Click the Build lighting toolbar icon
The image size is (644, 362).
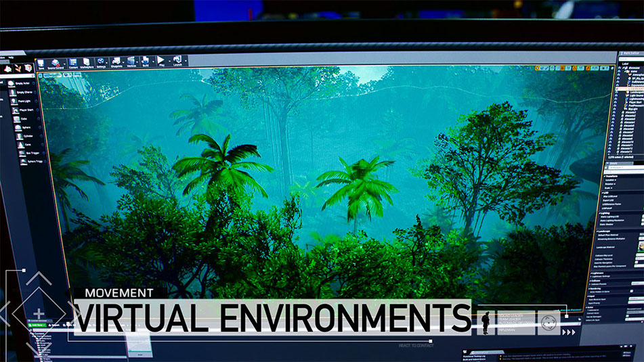click(x=145, y=62)
